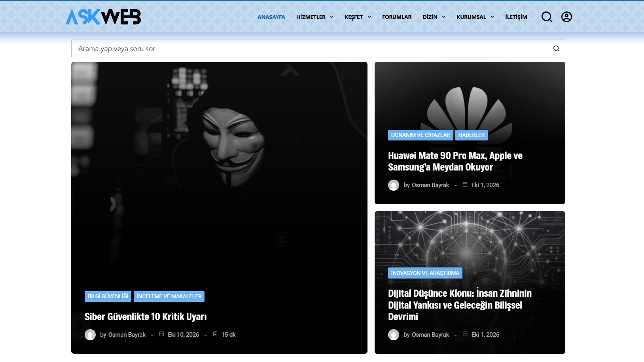
Task: Click author avatar on Dijital Düşünce Klonu article
Action: pyautogui.click(x=394, y=335)
